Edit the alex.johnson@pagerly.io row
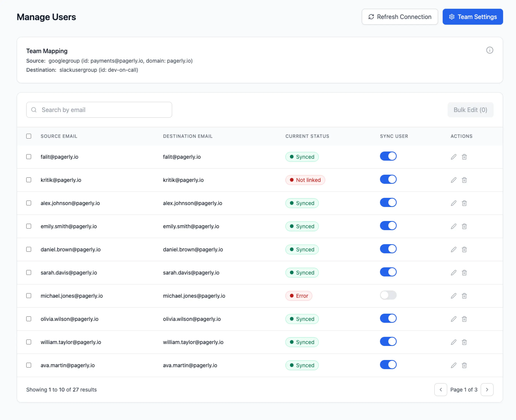Viewport: 516px width, 420px height. [x=453, y=203]
